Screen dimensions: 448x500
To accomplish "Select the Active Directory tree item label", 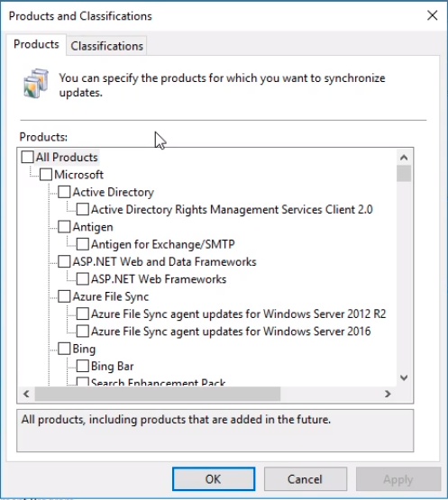I will pyautogui.click(x=114, y=192).
